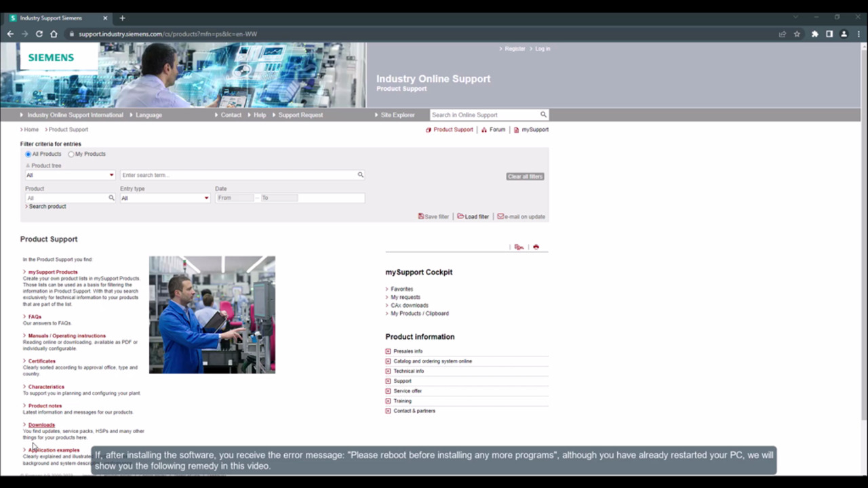
Task: Click the Load filter folder icon
Action: click(460, 216)
